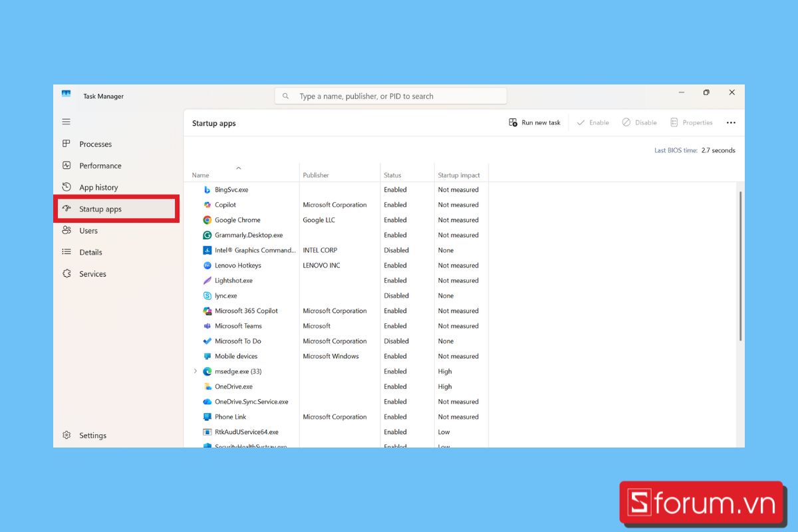
Task: Click the Lenovo Hotkeys icon
Action: [207, 265]
